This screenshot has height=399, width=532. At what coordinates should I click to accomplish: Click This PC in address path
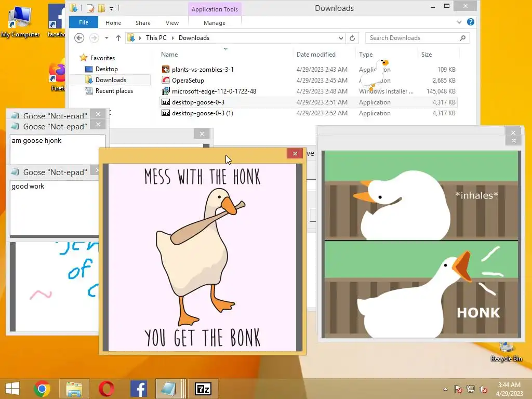pos(156,38)
